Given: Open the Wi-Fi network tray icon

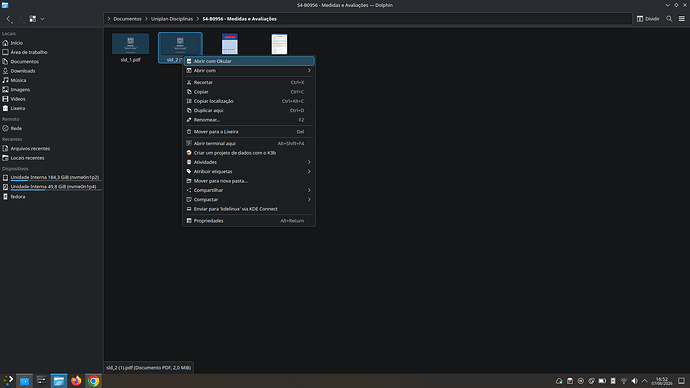Looking at the screenshot, I should coord(624,381).
